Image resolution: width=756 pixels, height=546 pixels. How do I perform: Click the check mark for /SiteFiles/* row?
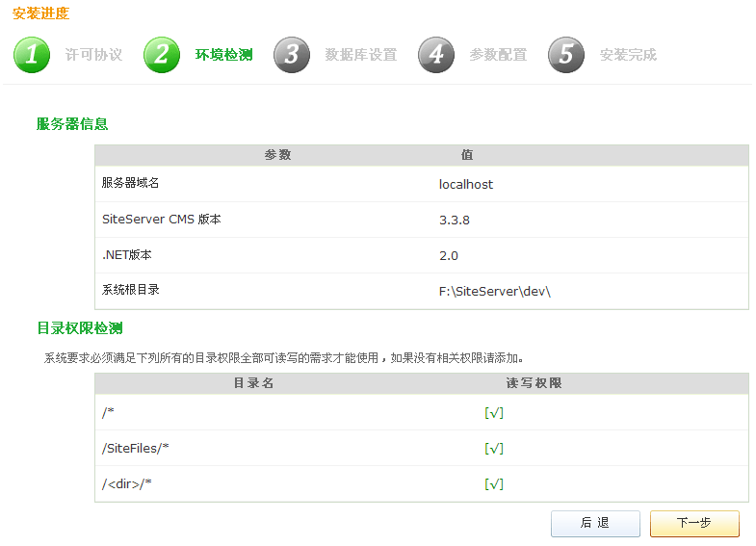point(494,449)
